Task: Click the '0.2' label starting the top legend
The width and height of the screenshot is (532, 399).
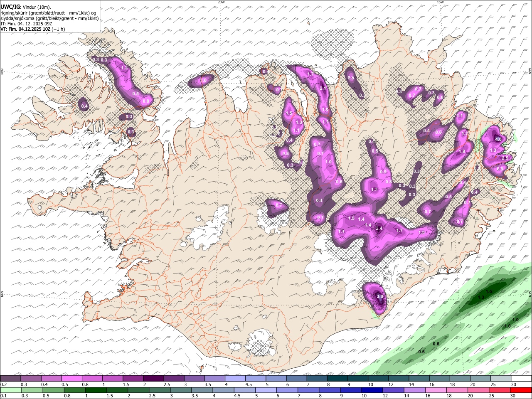Action: pyautogui.click(x=3, y=384)
